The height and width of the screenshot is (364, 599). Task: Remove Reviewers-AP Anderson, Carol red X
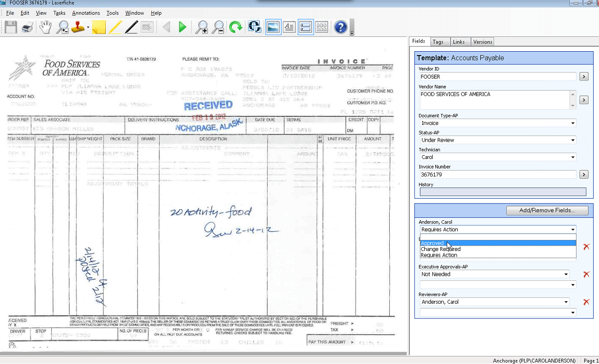(586, 302)
